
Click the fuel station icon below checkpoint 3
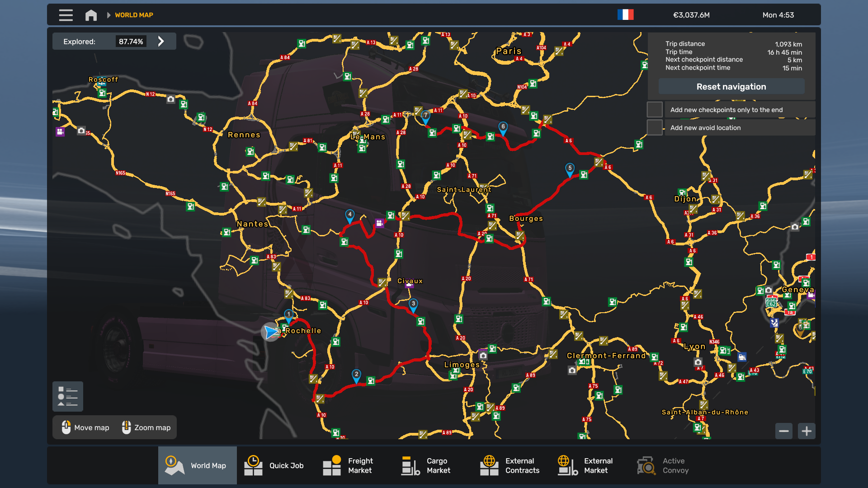pyautogui.click(x=421, y=321)
